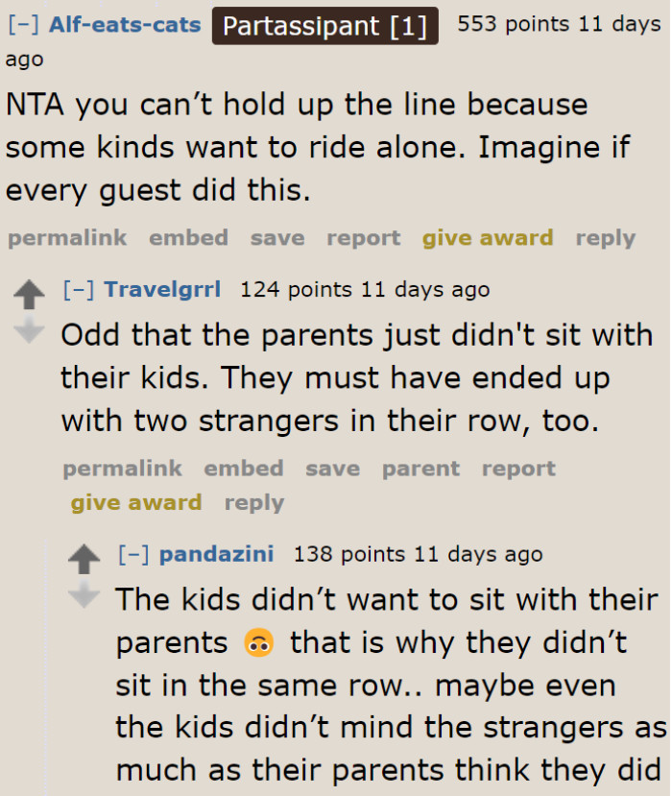The image size is (672, 796).
Task: Reply to Travelgrrl's comment
Action: (x=253, y=502)
